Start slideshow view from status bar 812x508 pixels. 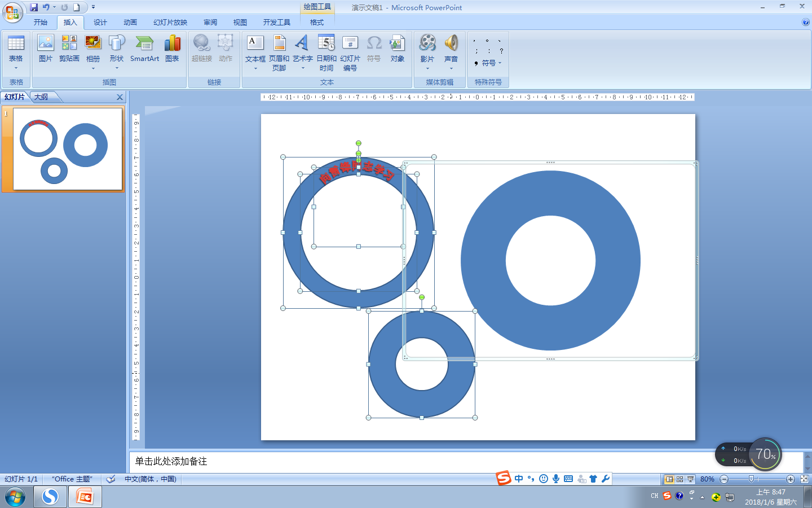click(x=691, y=479)
